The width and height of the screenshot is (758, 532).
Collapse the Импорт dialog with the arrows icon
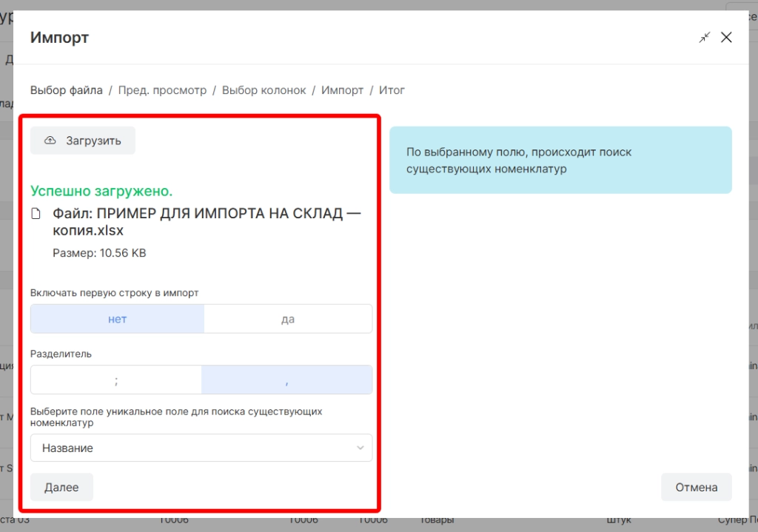[x=704, y=38]
